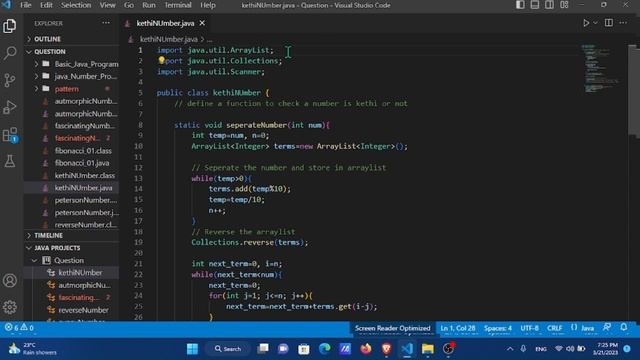This screenshot has width=640, height=360.
Task: Toggle bottom panel layout icon
Action: (x=535, y=5)
